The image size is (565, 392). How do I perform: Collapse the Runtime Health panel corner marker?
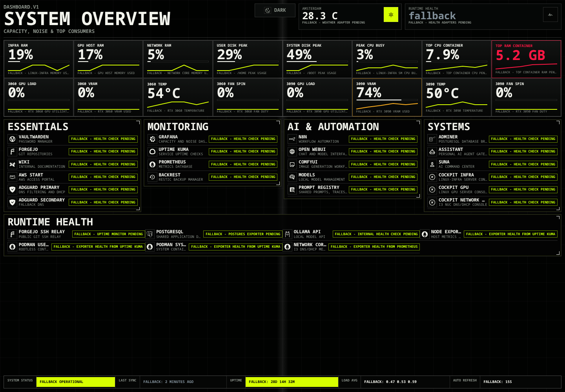[x=558, y=217]
